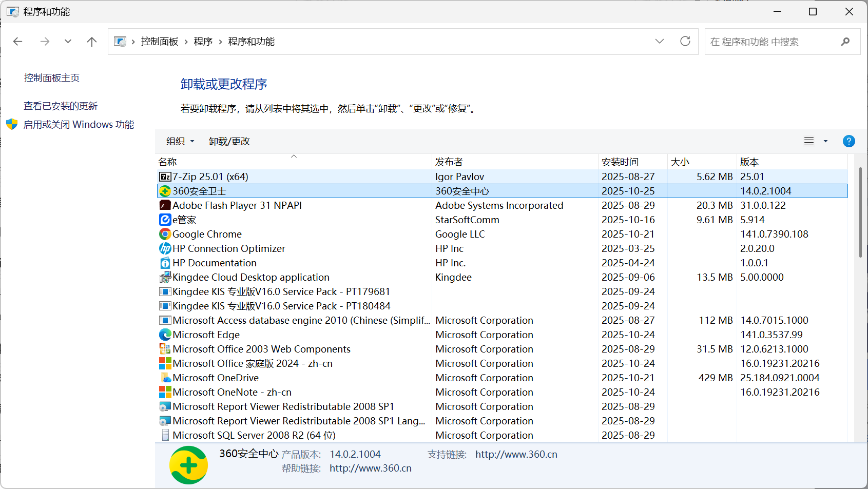The width and height of the screenshot is (868, 489).
Task: Click the 7-Zip program icon
Action: pos(165,177)
